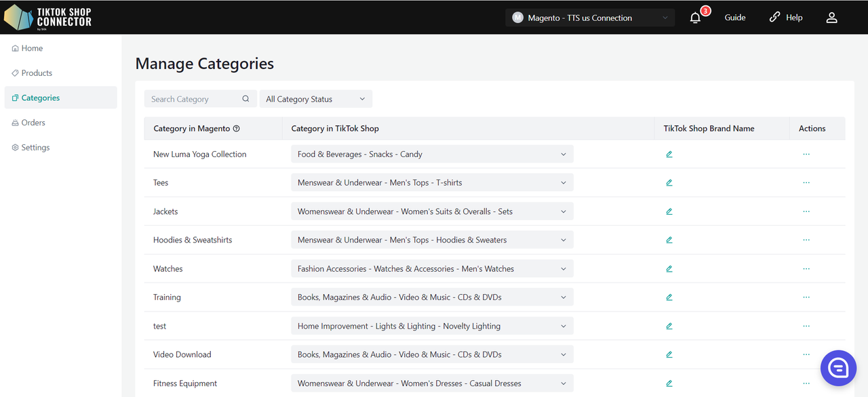Expand TikTok category dropdown for Hoodies & Sweatshirts
The height and width of the screenshot is (397, 868).
pyautogui.click(x=432, y=240)
